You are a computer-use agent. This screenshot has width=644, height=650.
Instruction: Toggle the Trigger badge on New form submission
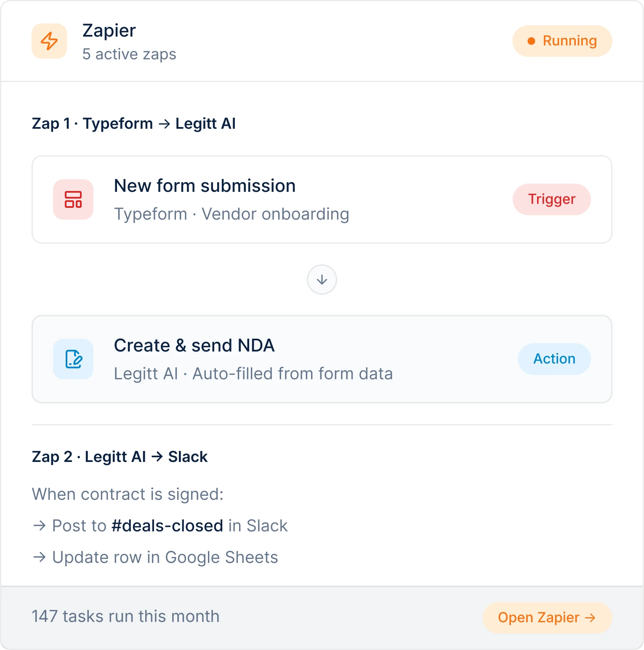coord(551,199)
